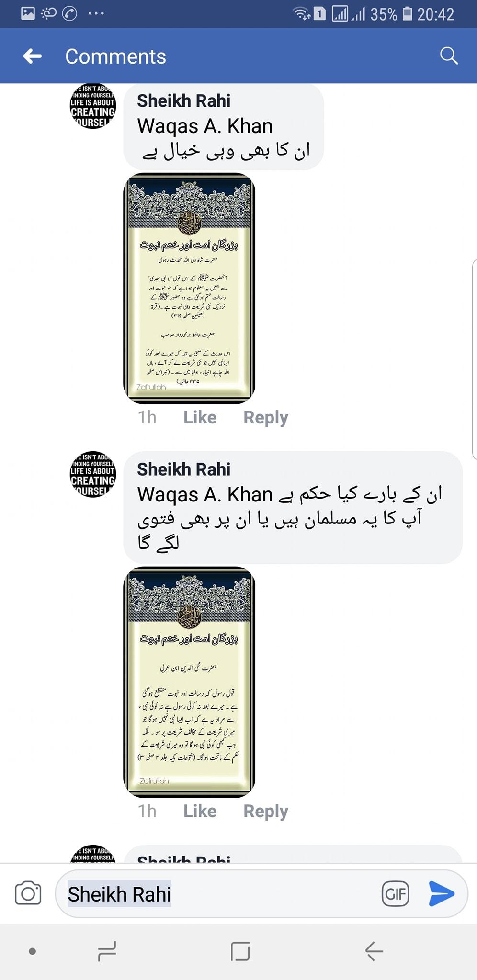Like the first Sheikh Rahi comment
Viewport: 477px width, 980px height.
coord(200,417)
